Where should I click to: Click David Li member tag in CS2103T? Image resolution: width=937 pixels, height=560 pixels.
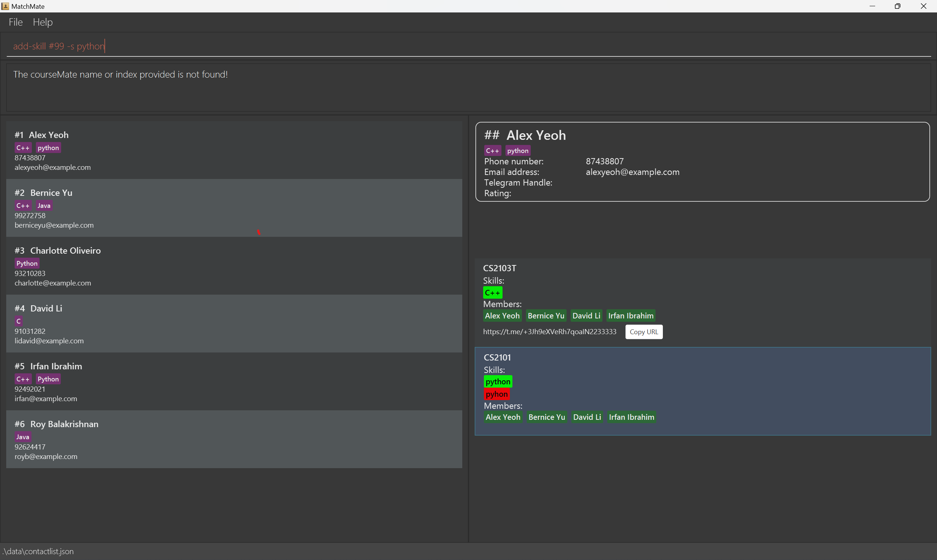point(586,316)
